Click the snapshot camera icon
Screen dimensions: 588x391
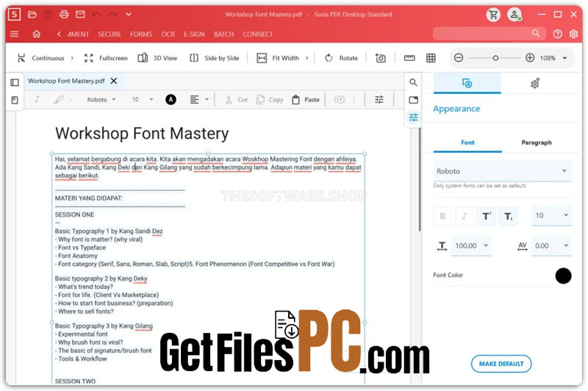(x=380, y=58)
